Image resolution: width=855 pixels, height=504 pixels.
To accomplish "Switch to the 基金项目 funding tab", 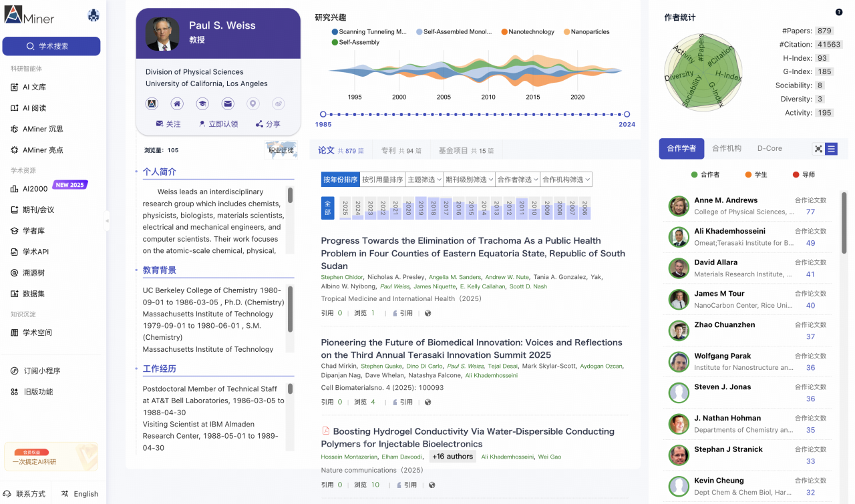I will click(x=466, y=151).
